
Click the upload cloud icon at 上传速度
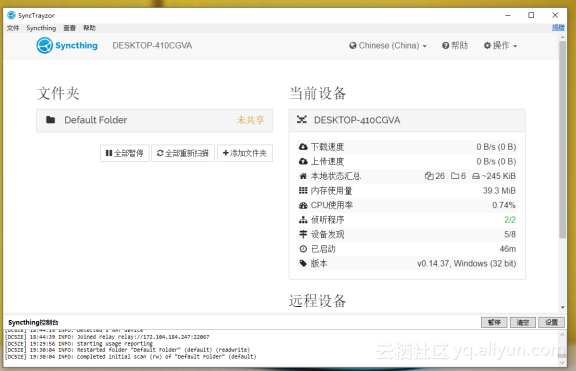coord(303,162)
